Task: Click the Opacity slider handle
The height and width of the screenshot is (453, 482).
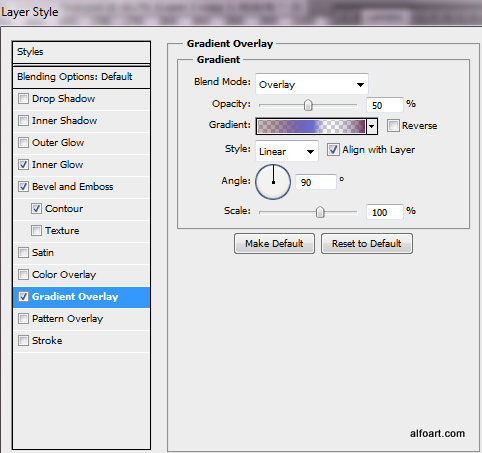Action: coord(308,105)
